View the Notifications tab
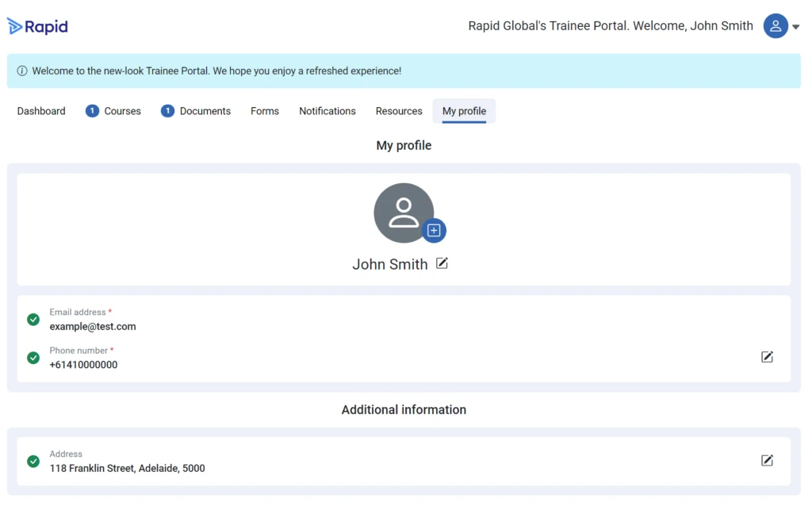This screenshot has height=506, width=812. tap(327, 111)
